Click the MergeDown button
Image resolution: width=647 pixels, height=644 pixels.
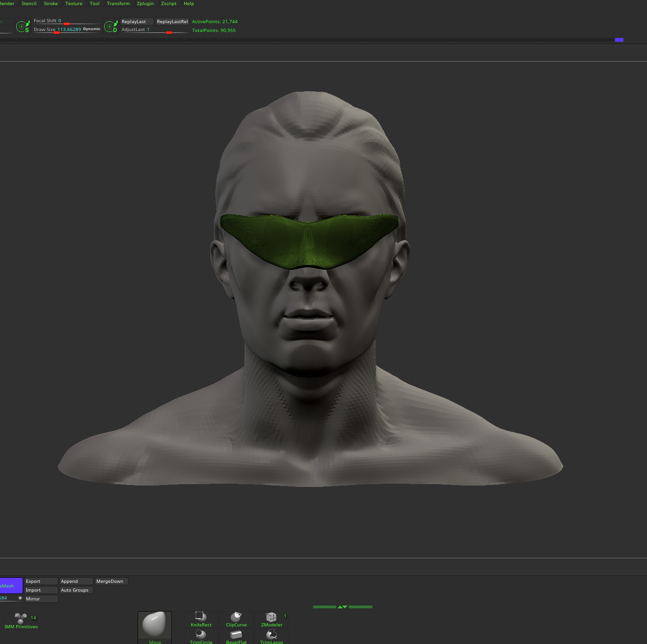click(x=110, y=581)
